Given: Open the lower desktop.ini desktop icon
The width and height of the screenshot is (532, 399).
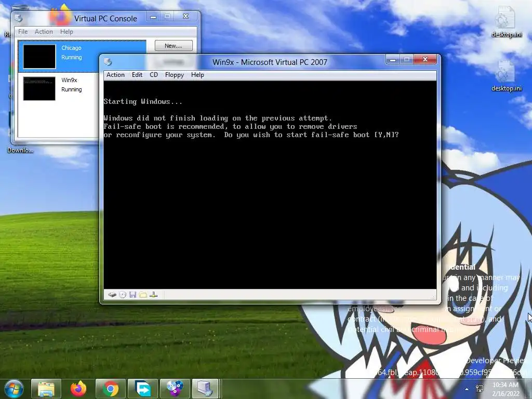Looking at the screenshot, I should click(x=506, y=76).
